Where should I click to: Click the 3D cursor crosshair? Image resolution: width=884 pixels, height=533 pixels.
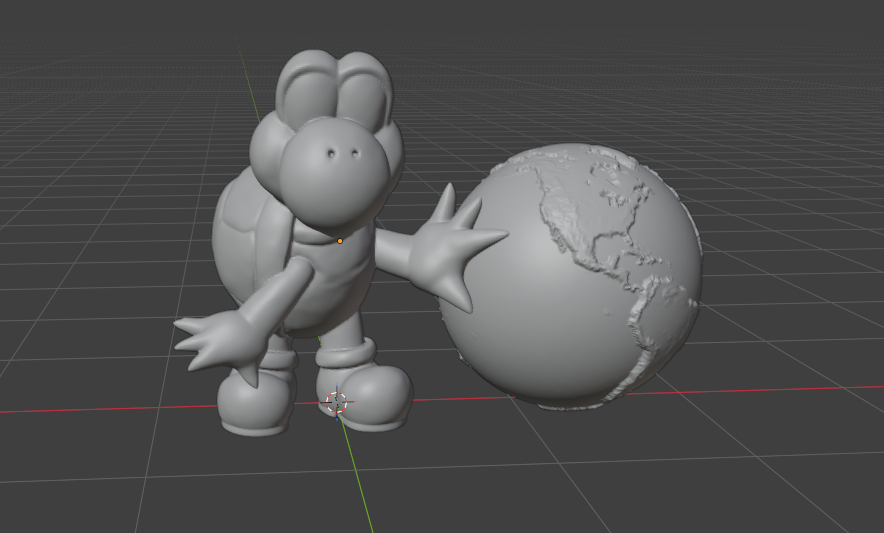[337, 402]
